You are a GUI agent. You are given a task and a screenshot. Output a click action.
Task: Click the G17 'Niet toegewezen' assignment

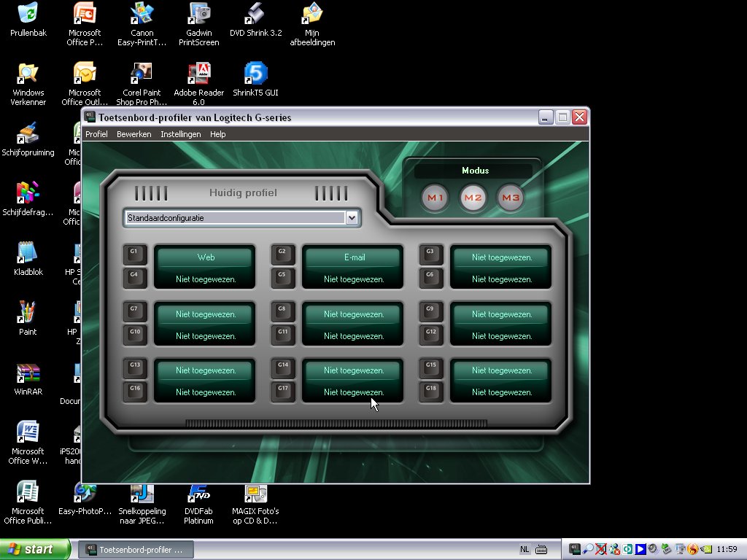point(354,392)
